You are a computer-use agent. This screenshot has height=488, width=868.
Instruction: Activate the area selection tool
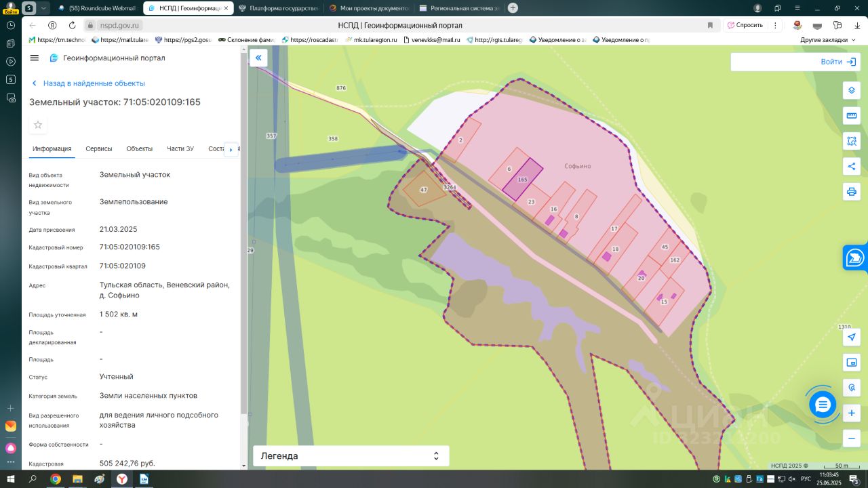point(852,141)
